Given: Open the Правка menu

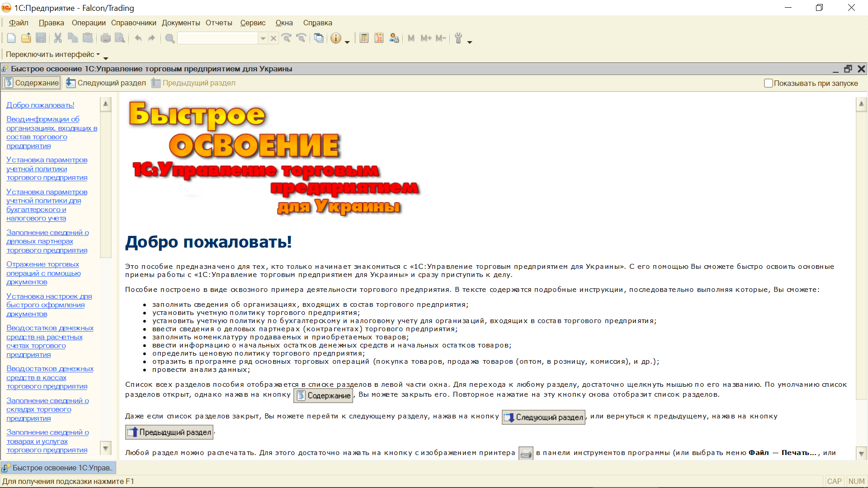Looking at the screenshot, I should pos(51,23).
